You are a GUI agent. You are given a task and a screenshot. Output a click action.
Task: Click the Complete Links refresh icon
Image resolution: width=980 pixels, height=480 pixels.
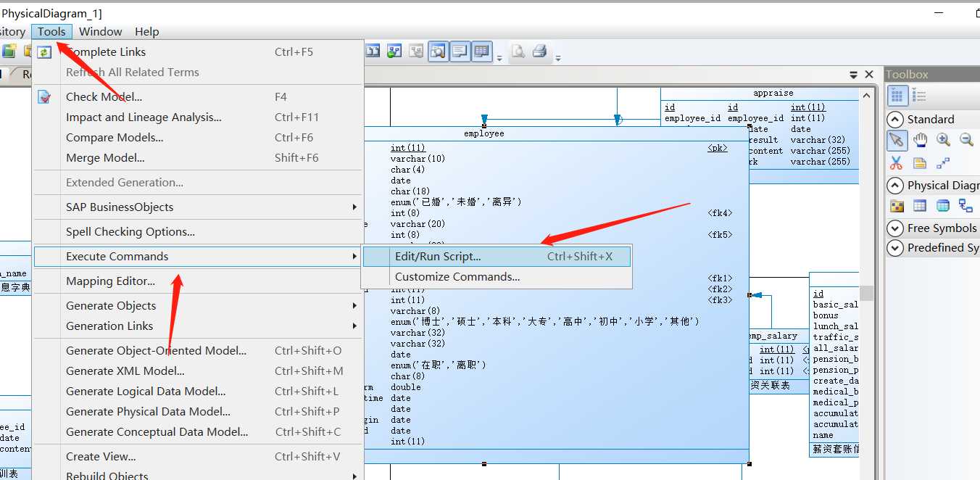click(x=45, y=52)
